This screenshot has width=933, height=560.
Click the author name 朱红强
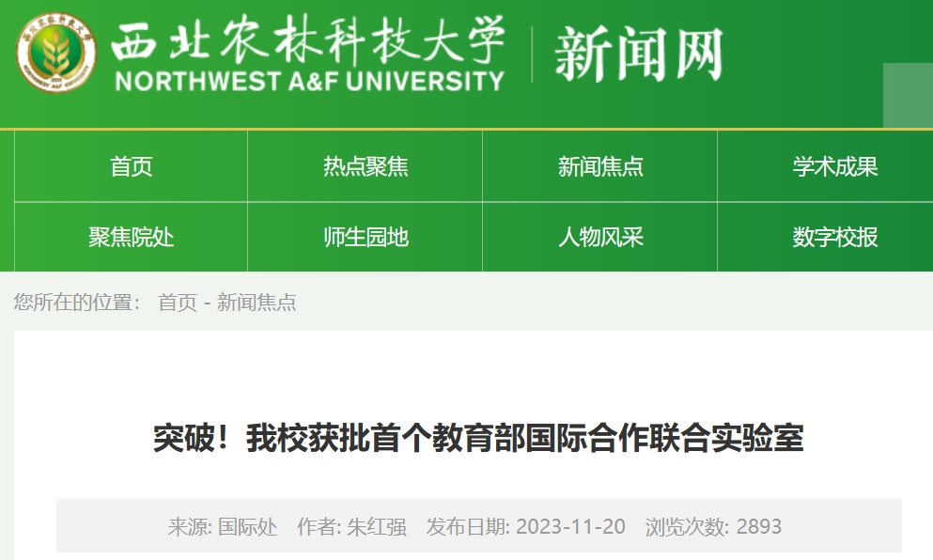[x=377, y=526]
